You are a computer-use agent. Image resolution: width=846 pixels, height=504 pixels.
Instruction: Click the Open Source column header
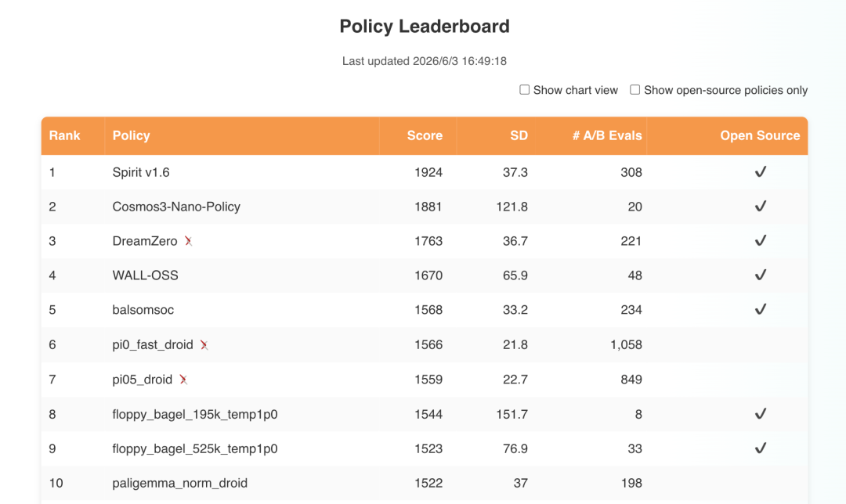(x=760, y=135)
